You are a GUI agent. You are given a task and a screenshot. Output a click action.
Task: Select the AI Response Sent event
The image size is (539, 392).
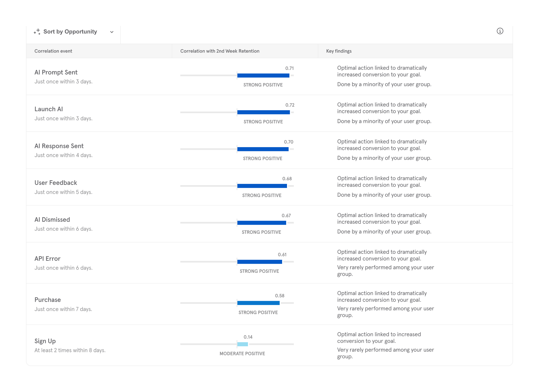(59, 146)
